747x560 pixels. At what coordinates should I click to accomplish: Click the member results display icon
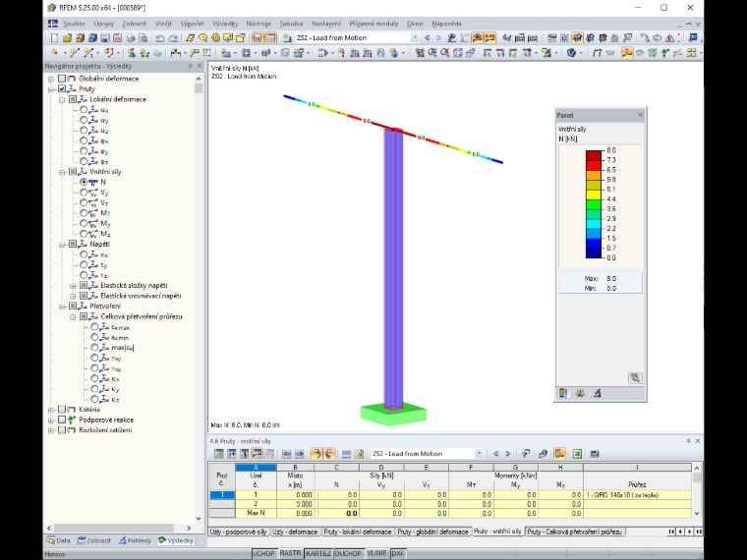click(x=627, y=53)
